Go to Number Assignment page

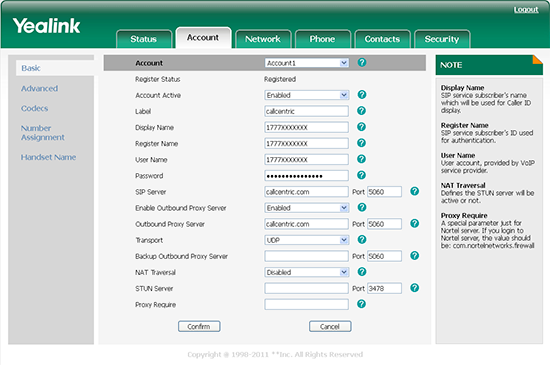pyautogui.click(x=42, y=133)
